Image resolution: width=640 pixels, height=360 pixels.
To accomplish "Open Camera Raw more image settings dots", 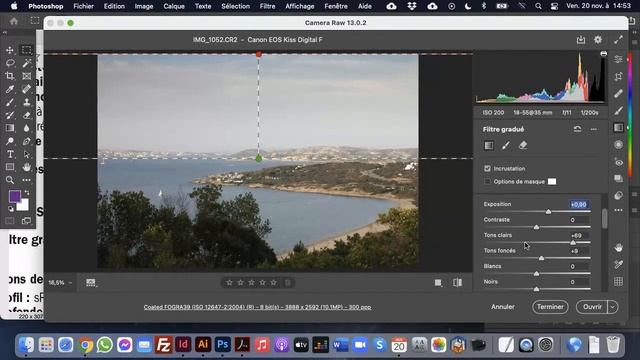I will [618, 210].
